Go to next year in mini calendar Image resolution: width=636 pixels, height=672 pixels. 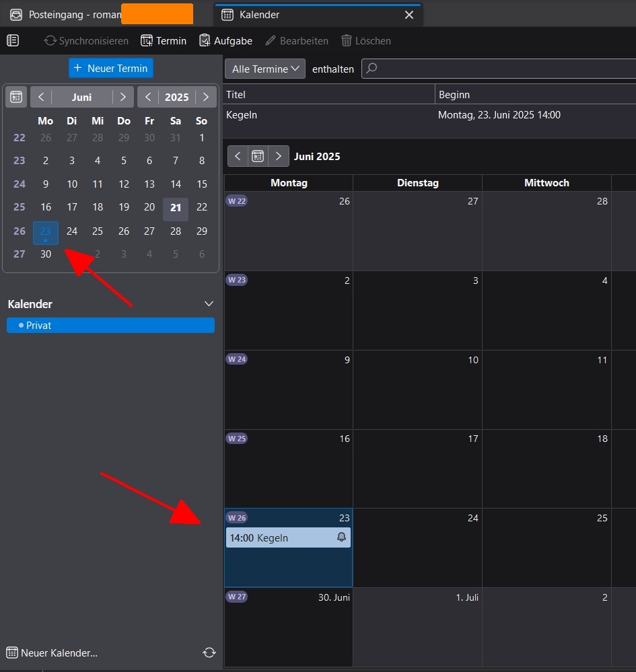pos(205,97)
